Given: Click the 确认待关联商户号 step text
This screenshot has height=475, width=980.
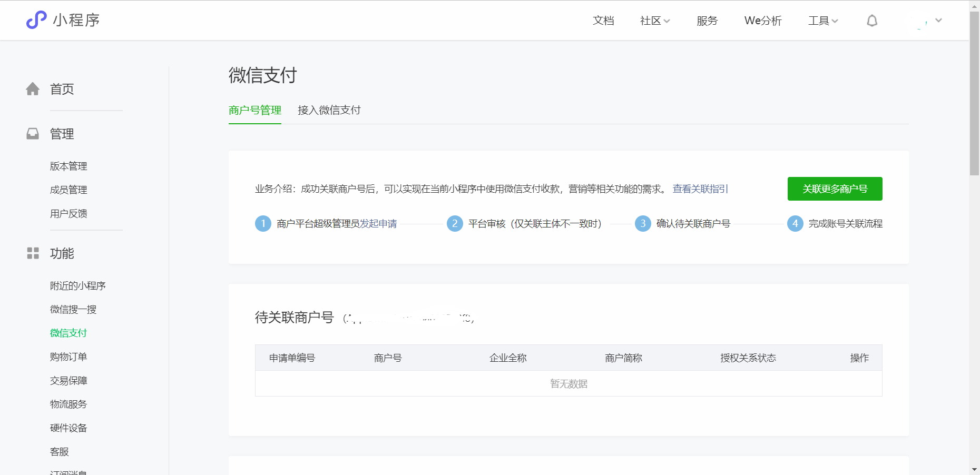Looking at the screenshot, I should (693, 224).
